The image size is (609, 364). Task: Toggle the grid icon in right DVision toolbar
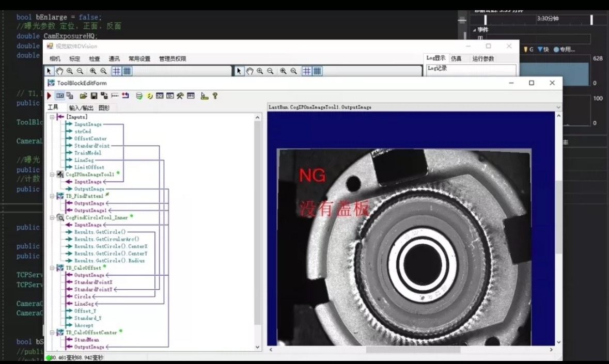click(306, 71)
